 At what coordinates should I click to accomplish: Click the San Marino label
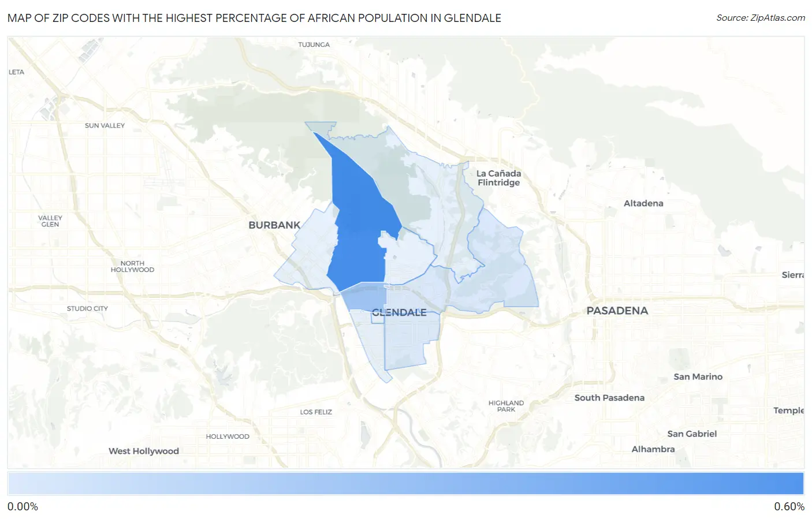click(698, 376)
